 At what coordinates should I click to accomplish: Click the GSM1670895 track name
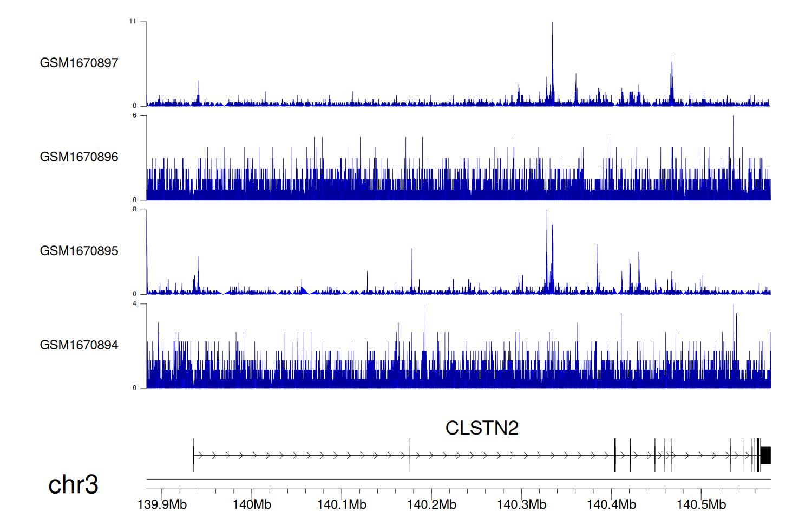(x=79, y=251)
